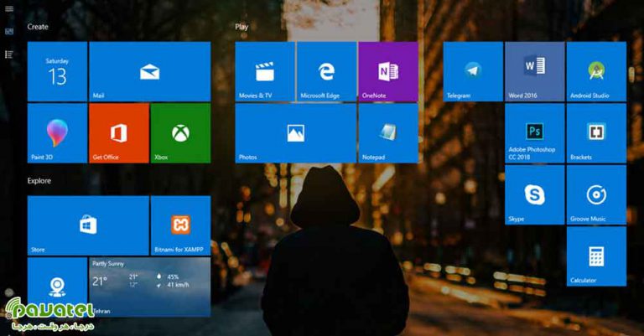Open the Tehran weather tile
Viewport: 644px width, 336px height.
coord(149,287)
